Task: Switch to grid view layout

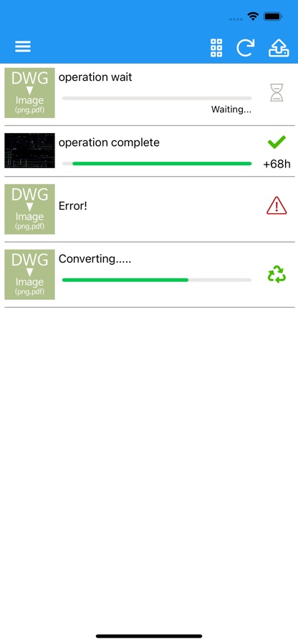Action: click(x=216, y=48)
